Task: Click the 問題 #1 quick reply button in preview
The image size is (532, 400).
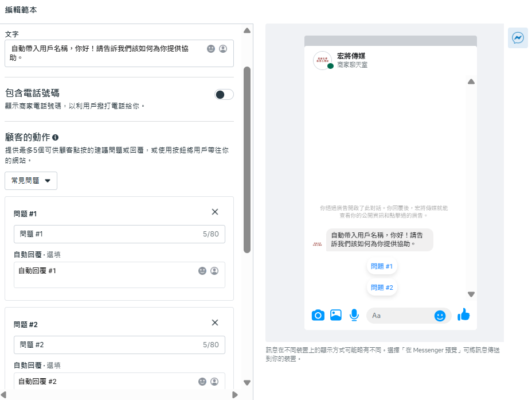Action: click(x=382, y=266)
